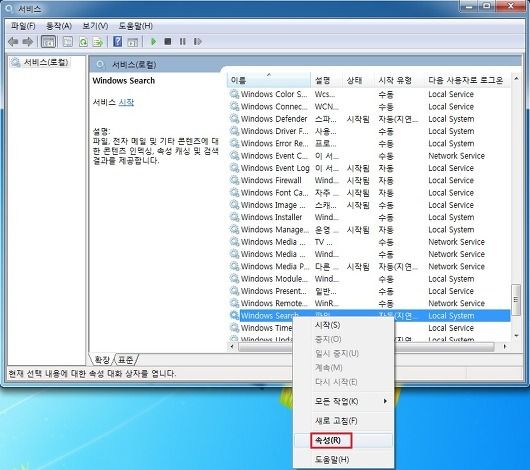Select the Windows Event Log service name

pos(275,168)
